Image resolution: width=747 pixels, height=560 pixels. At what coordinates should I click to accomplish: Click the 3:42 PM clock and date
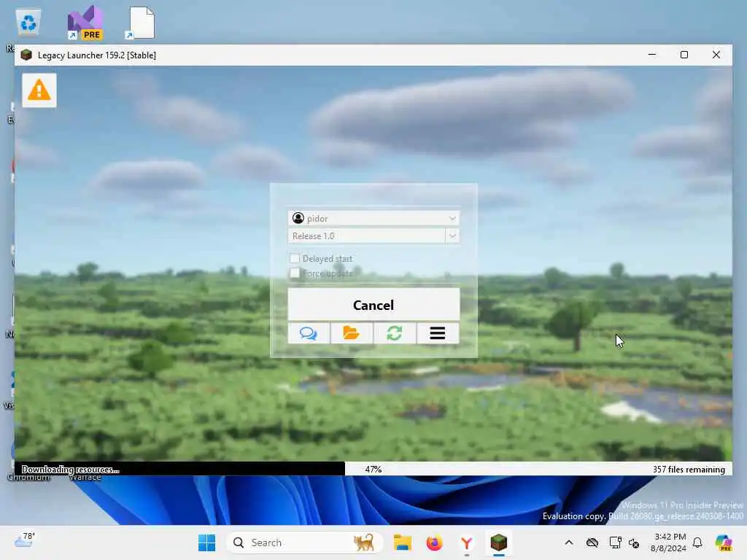pos(669,542)
